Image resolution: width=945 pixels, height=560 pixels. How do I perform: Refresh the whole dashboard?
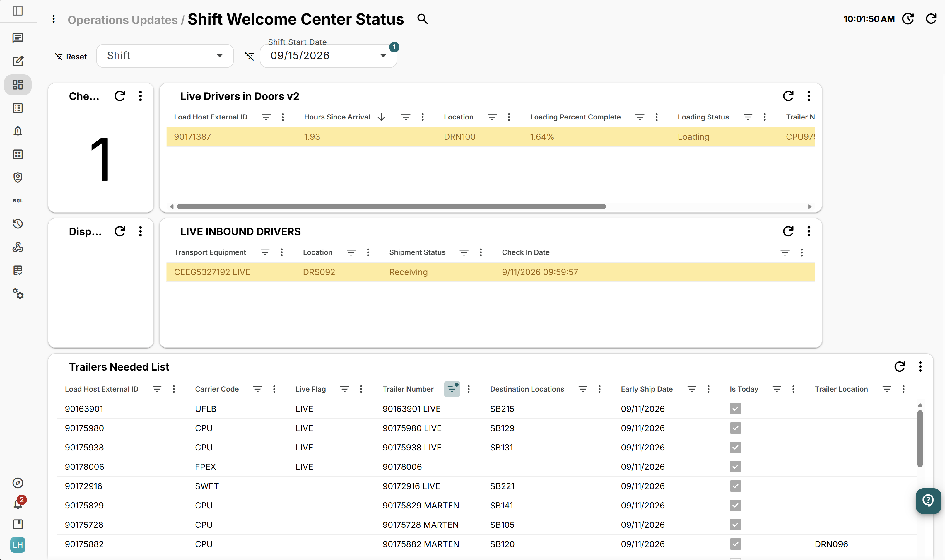pyautogui.click(x=932, y=19)
